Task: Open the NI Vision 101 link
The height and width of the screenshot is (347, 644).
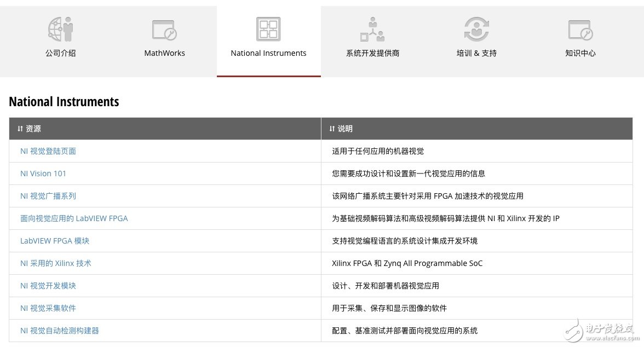Action: (x=43, y=173)
